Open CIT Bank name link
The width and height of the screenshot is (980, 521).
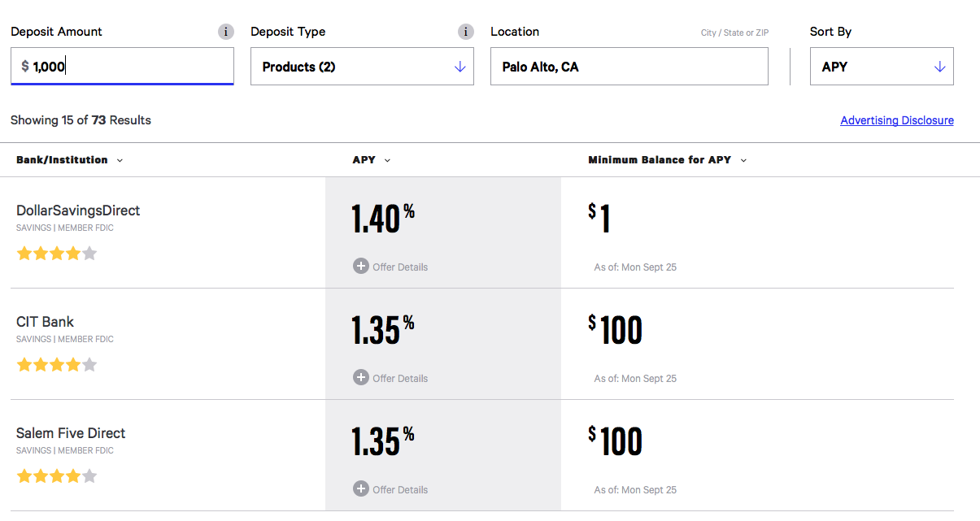(x=46, y=322)
